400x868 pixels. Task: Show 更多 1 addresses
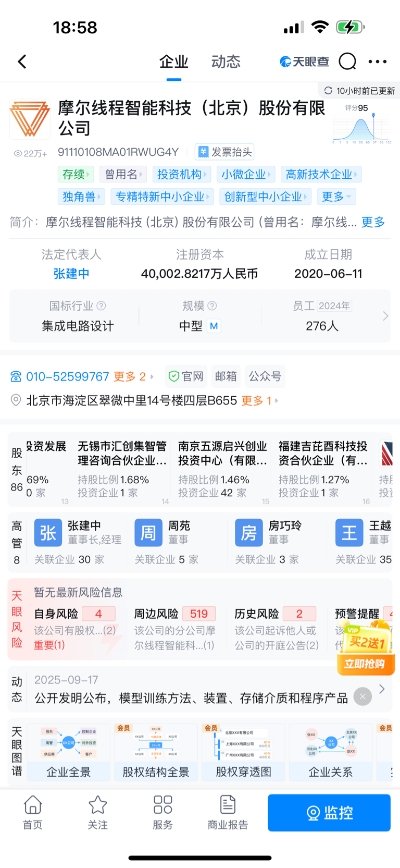click(260, 400)
